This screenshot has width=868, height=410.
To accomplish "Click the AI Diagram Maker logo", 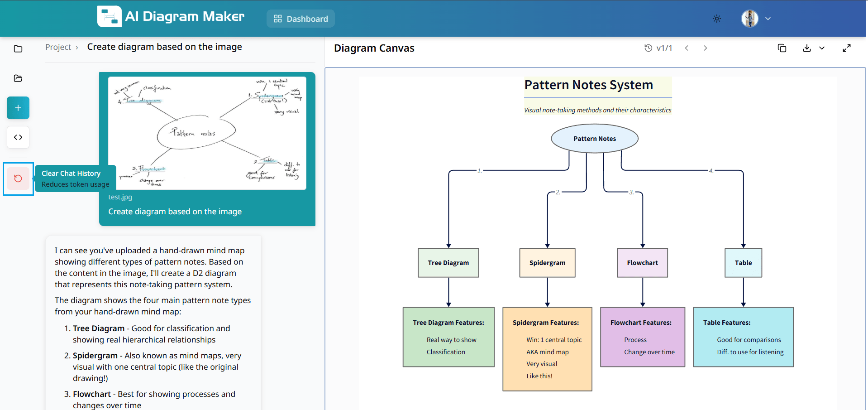I will point(110,17).
